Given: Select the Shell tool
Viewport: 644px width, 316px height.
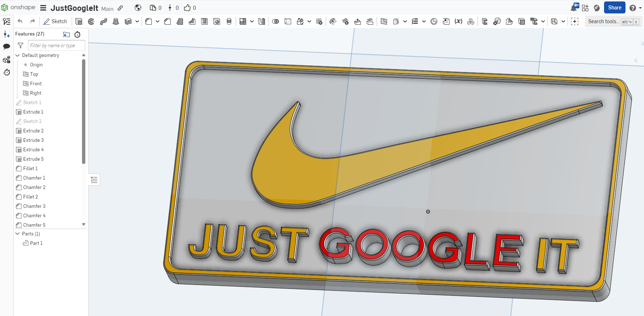Looking at the screenshot, I should coord(204,21).
